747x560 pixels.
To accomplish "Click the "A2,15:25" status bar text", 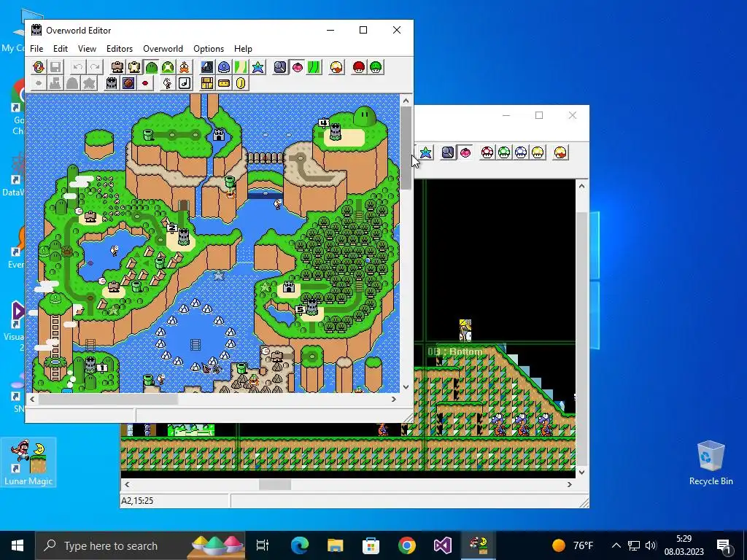I will (137, 500).
